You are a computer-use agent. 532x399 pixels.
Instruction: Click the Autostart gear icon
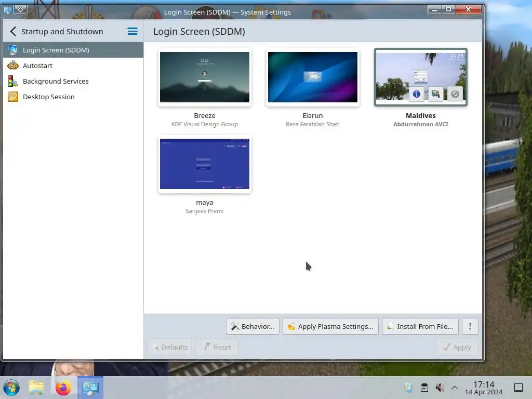click(13, 65)
